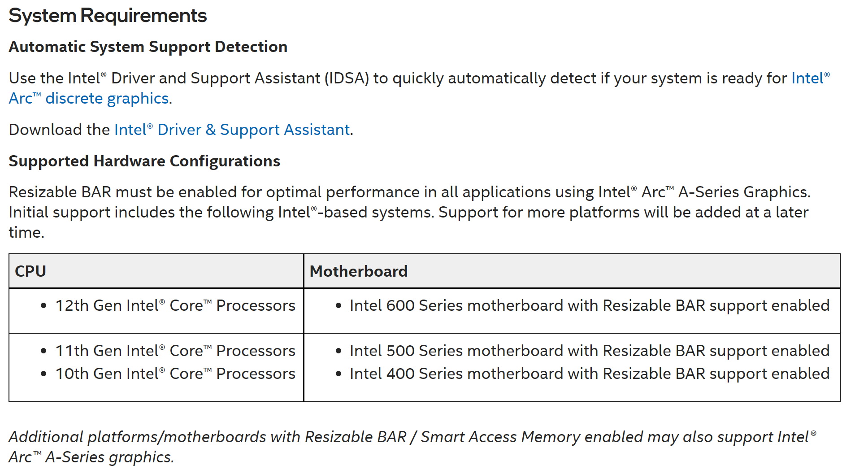Click the word time. ending the paragraph

click(x=26, y=232)
